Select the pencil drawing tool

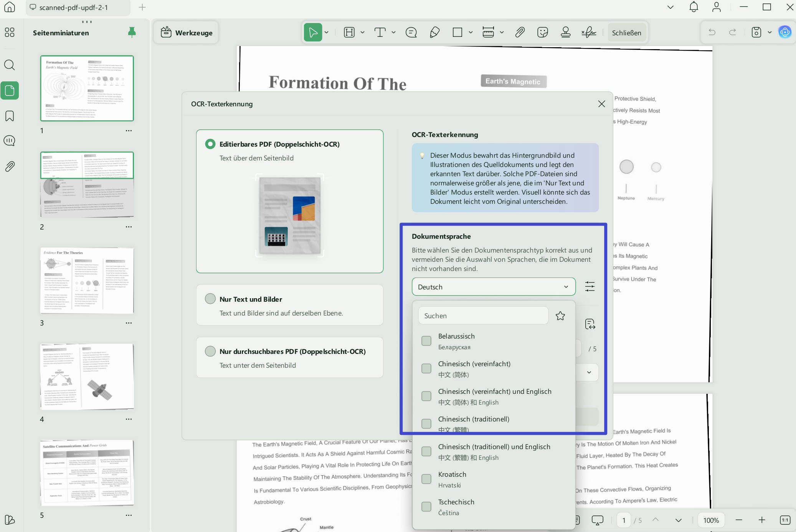click(x=434, y=33)
